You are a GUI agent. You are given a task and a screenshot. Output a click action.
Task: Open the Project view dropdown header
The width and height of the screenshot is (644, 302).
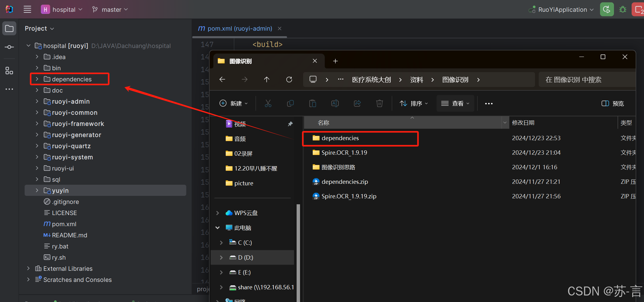tap(39, 28)
